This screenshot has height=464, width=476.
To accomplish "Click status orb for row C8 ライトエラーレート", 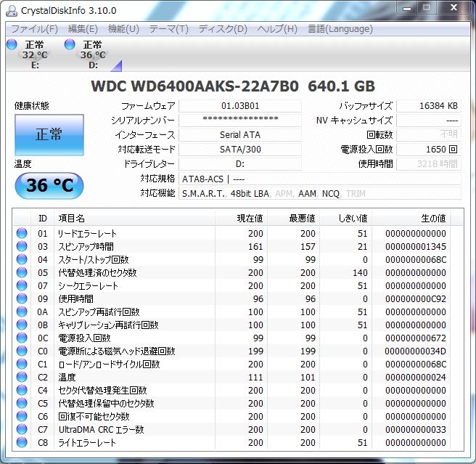I will 22,442.
